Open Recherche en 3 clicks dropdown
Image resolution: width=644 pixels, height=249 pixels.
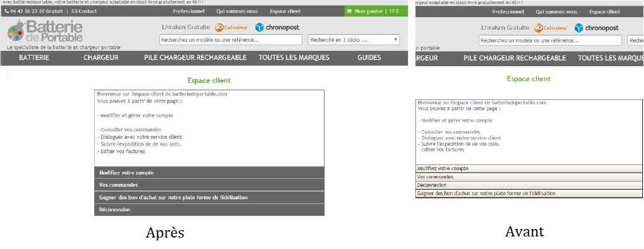coord(354,40)
